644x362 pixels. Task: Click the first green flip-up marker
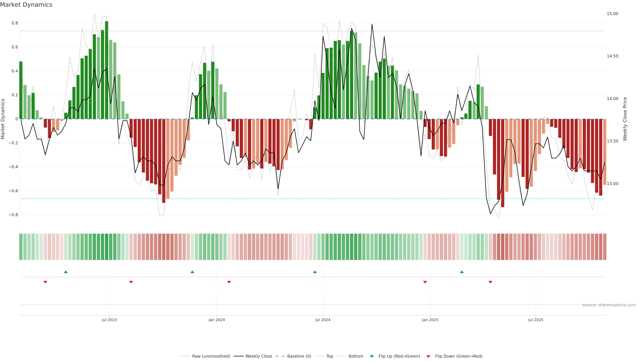[x=66, y=272]
